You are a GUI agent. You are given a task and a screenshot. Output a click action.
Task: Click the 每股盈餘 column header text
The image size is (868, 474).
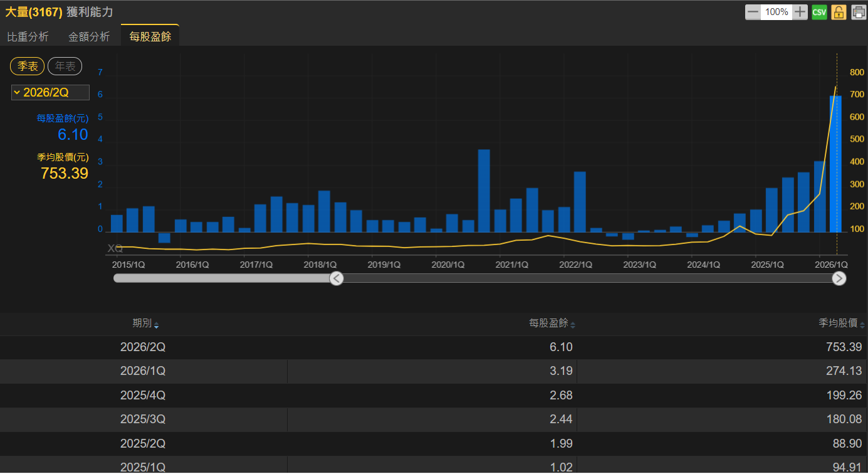tap(548, 324)
